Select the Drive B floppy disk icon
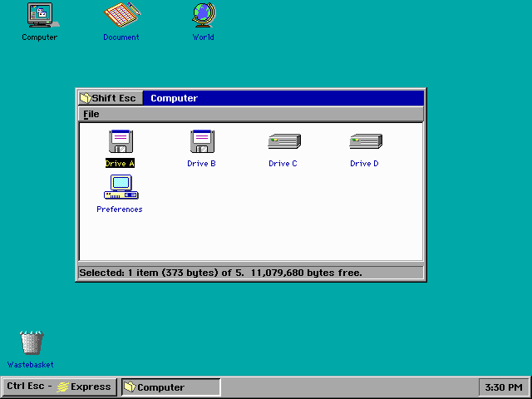532x399 pixels. coord(201,142)
